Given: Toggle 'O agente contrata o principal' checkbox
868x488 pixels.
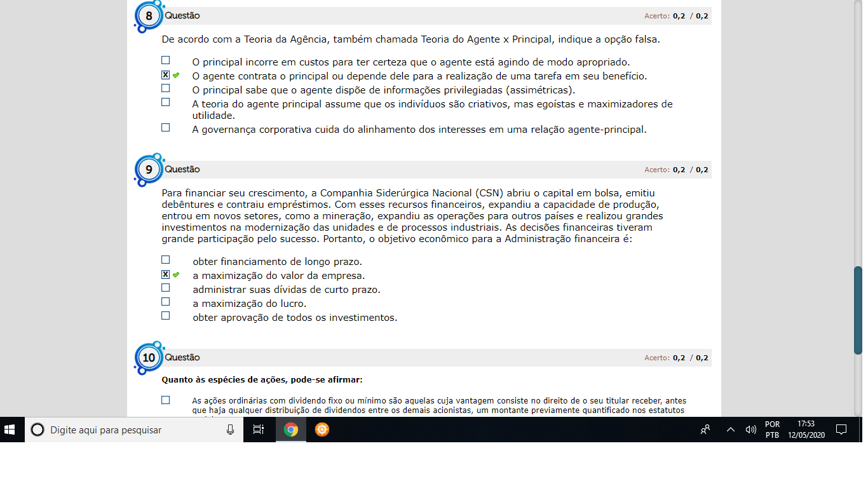Looking at the screenshot, I should (x=166, y=75).
